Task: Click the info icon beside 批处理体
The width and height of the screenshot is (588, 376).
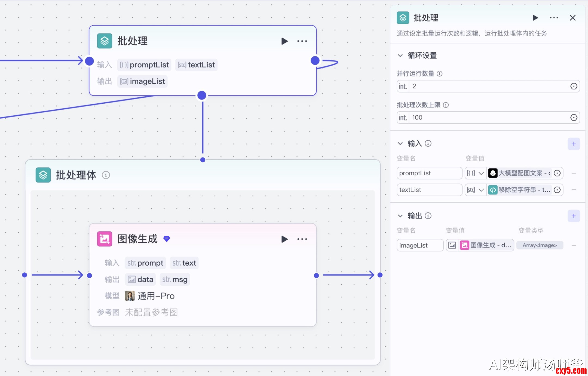Action: tap(106, 175)
